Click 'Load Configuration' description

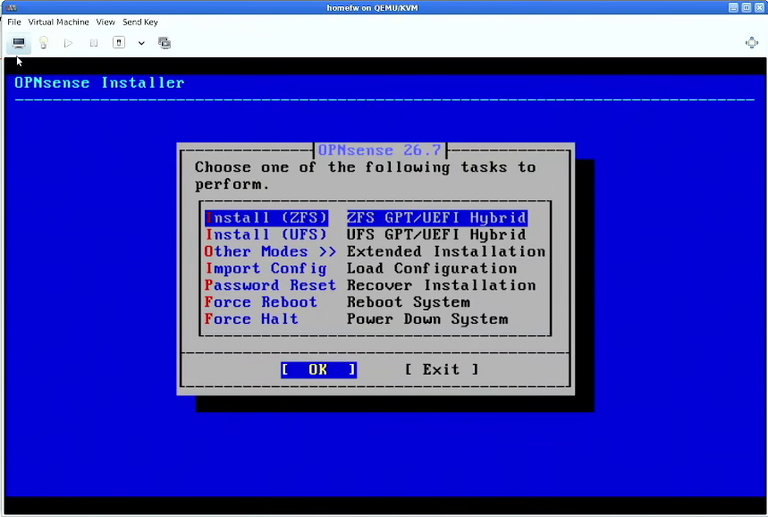[432, 269]
